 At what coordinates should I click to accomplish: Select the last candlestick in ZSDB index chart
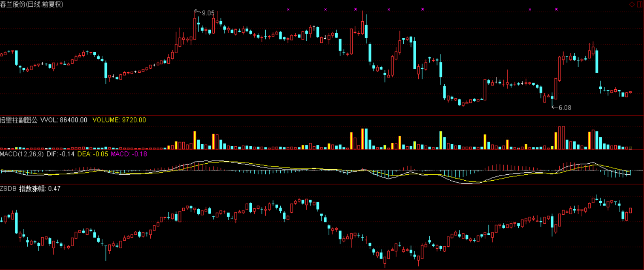pos(630,210)
